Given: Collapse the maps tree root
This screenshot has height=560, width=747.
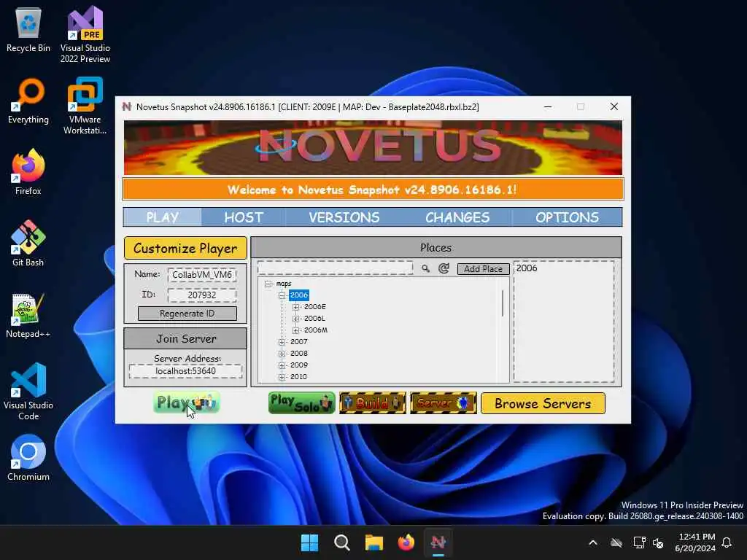Looking at the screenshot, I should 268,284.
